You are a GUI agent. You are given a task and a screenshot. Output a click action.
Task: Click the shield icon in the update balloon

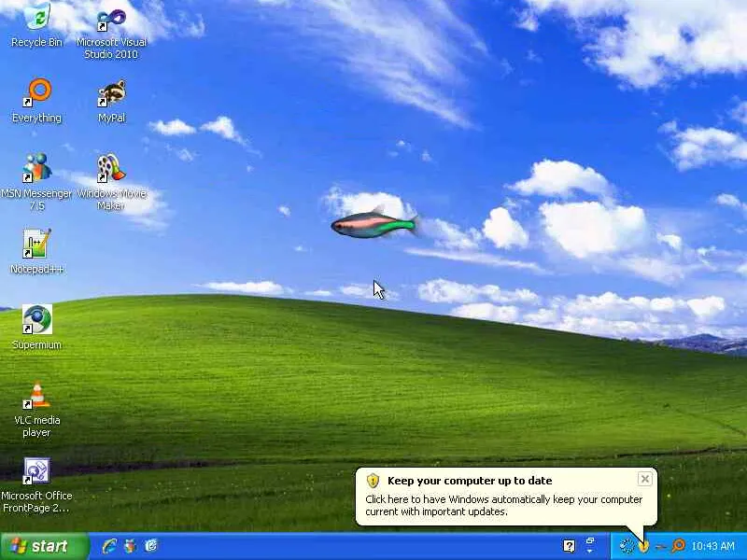click(373, 481)
